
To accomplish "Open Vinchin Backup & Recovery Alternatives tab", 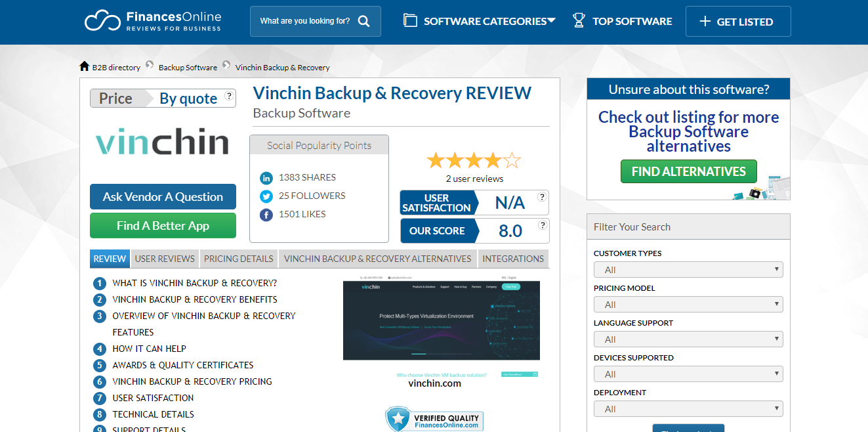I will tap(378, 259).
